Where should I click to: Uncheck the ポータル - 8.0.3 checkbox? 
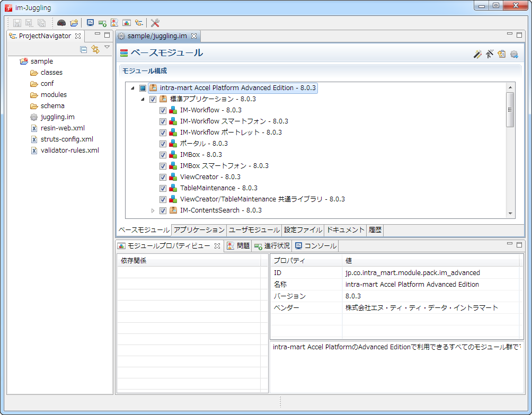tap(163, 144)
